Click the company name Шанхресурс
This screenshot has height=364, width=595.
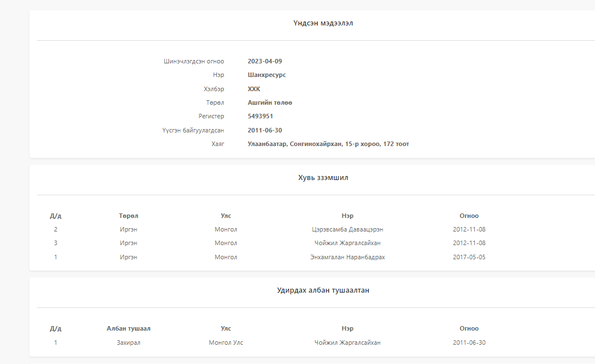click(266, 75)
